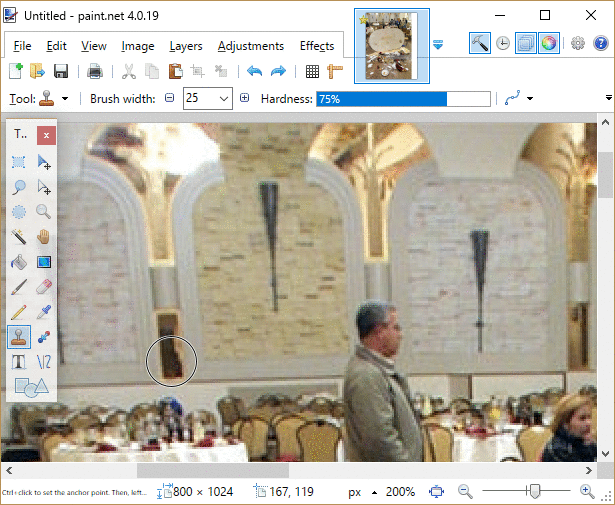
Task: Select the Ellipse Select tool
Action: click(x=19, y=212)
